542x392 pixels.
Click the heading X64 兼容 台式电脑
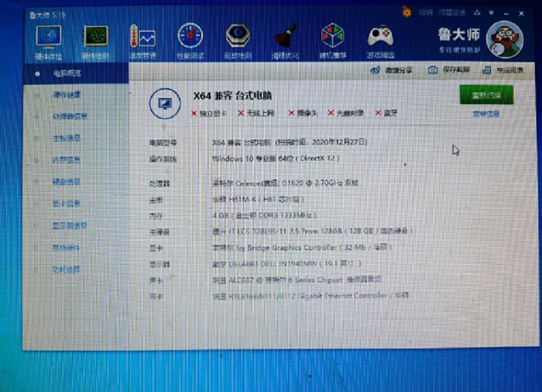[x=232, y=96]
